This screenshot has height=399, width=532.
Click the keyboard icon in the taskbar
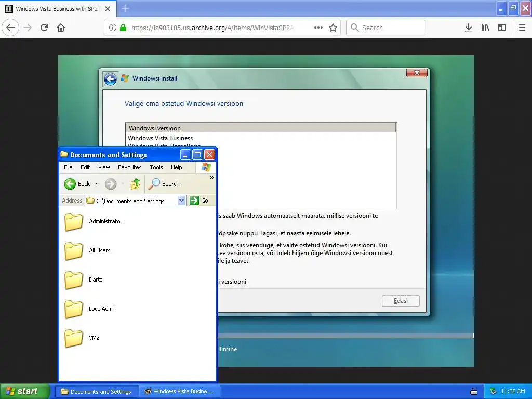tap(474, 392)
